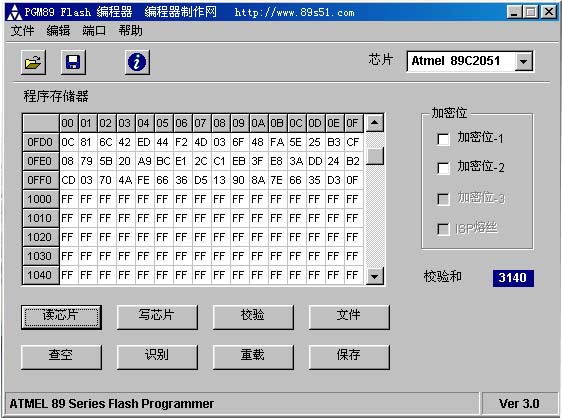Click the memory table down arrow
562x418 pixels.
click(375, 276)
